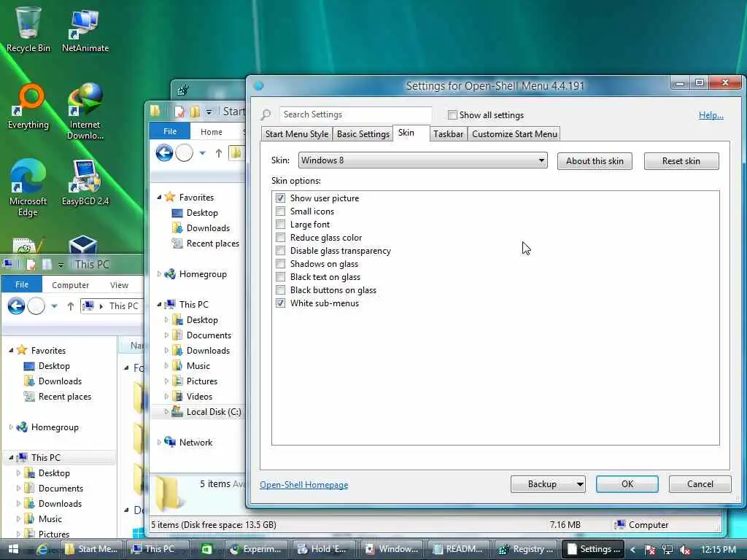This screenshot has height=560, width=747.
Task: Click the Windows Start button on taskbar
Action: click(x=13, y=549)
